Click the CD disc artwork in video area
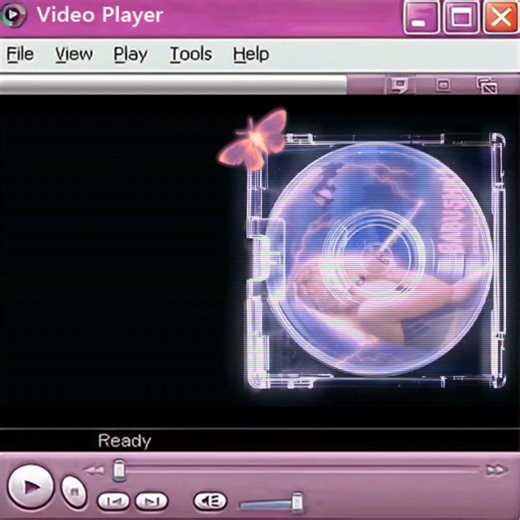Viewport: 520px width, 520px height. 379,259
